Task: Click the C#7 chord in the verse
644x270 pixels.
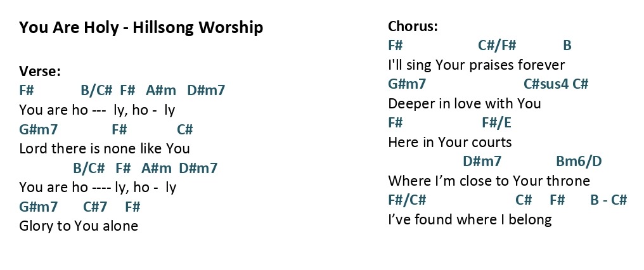Action: [95, 206]
